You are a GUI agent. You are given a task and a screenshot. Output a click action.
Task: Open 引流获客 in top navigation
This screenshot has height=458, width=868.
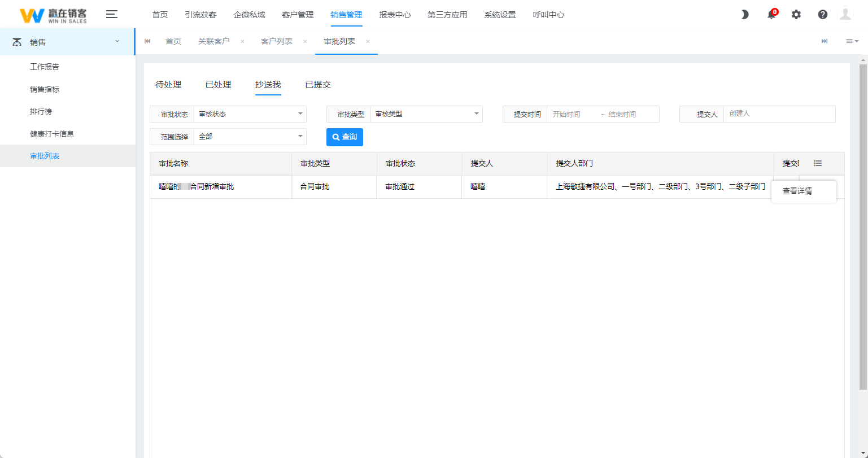[x=200, y=15]
